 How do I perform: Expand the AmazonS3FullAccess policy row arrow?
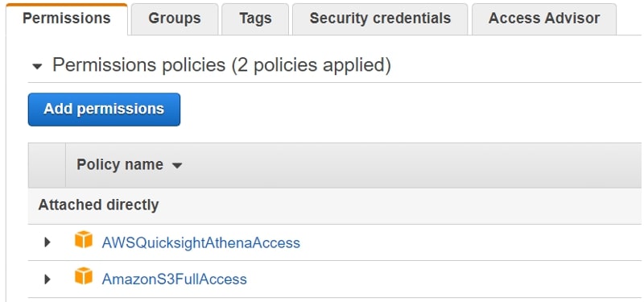tap(47, 279)
